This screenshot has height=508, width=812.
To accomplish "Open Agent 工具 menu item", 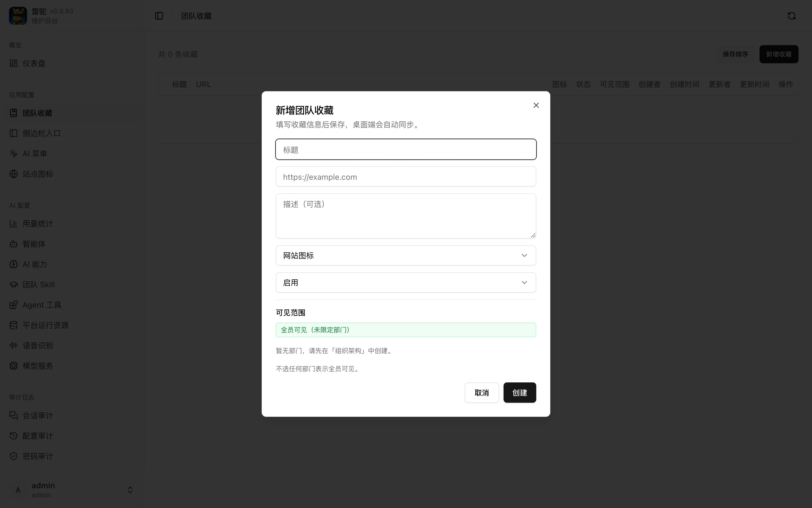I will 72,305.
